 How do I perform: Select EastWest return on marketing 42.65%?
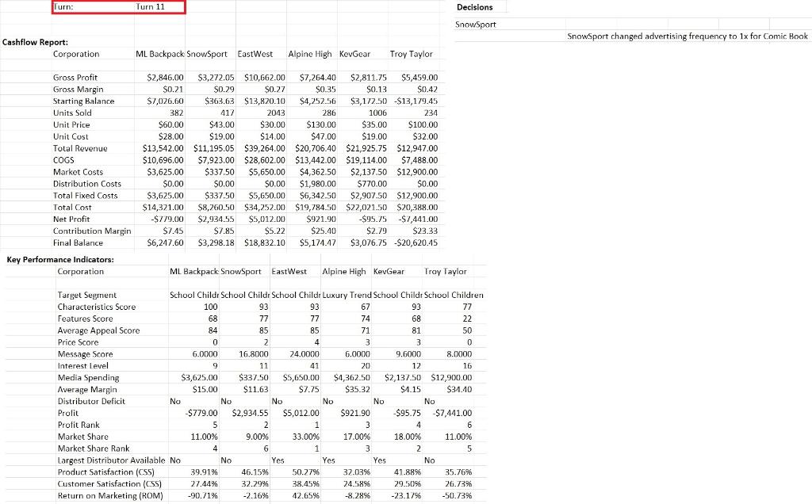(x=306, y=496)
